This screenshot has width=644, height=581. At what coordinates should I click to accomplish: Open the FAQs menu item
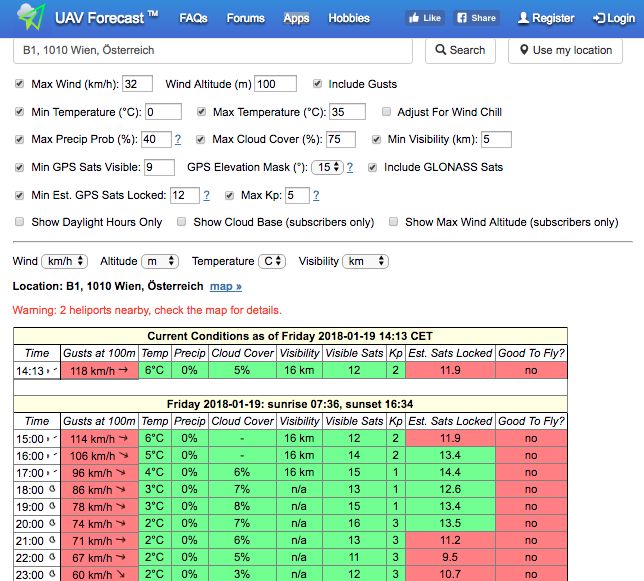(x=193, y=18)
